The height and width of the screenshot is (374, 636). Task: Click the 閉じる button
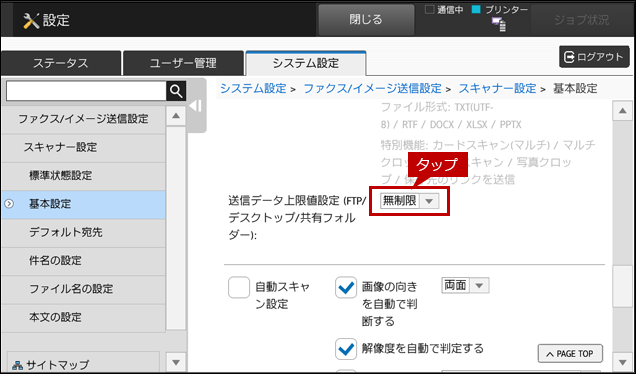tap(366, 20)
